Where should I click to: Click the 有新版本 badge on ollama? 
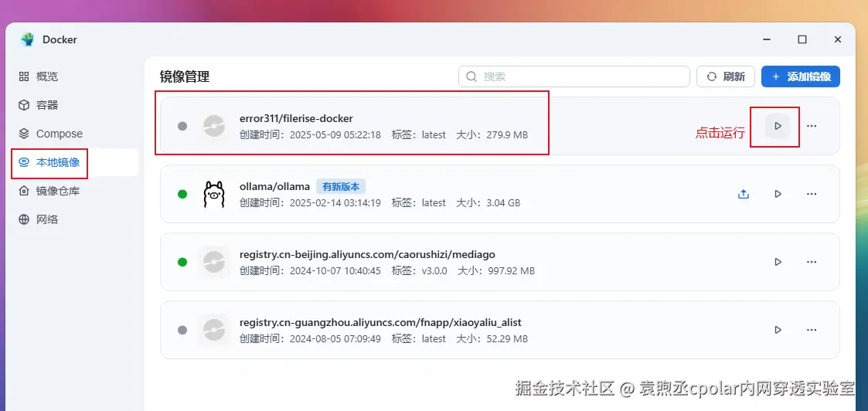coord(341,186)
